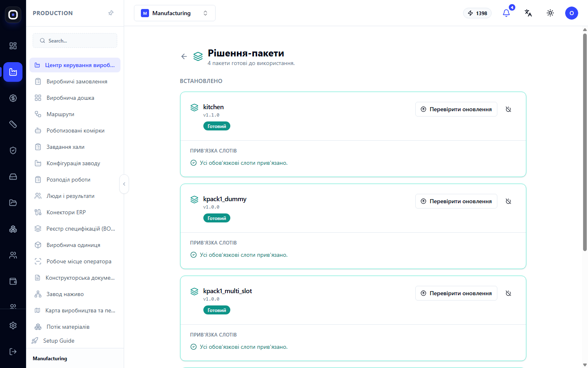588x368 pixels.
Task: Select Центр керування виробництвом menu item
Action: point(75,65)
